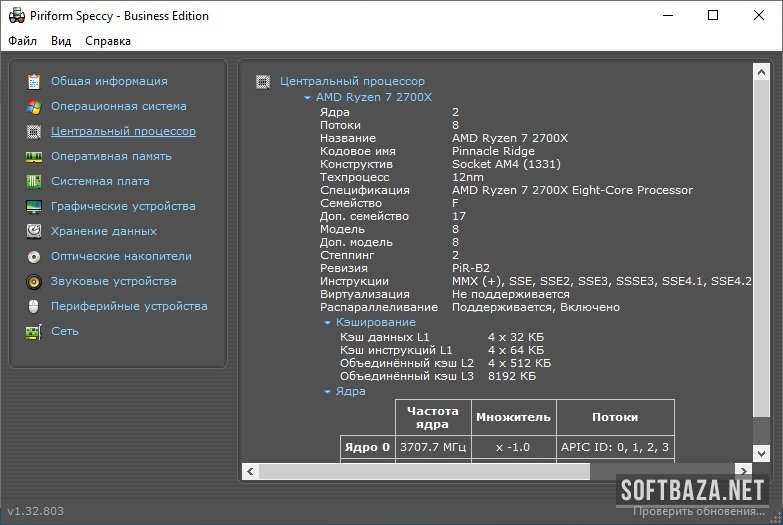Screen dimensions: 783x525
Task: Open the Системная плата motherboard icon
Action: coord(34,181)
